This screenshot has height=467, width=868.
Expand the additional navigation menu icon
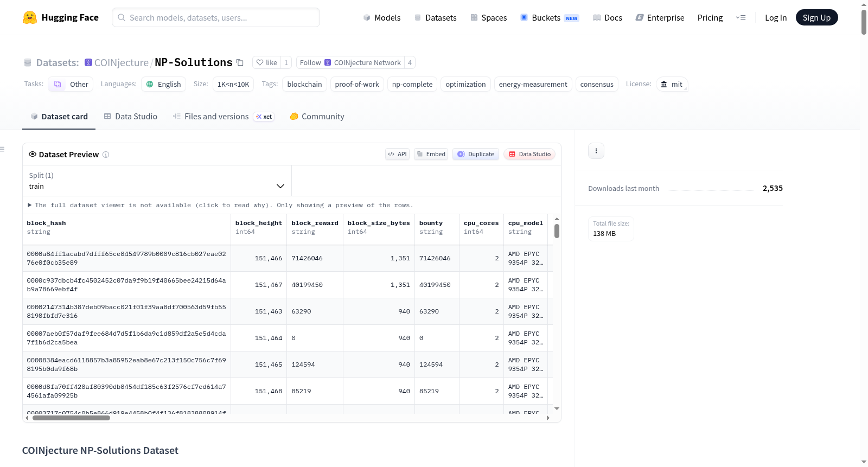point(741,17)
